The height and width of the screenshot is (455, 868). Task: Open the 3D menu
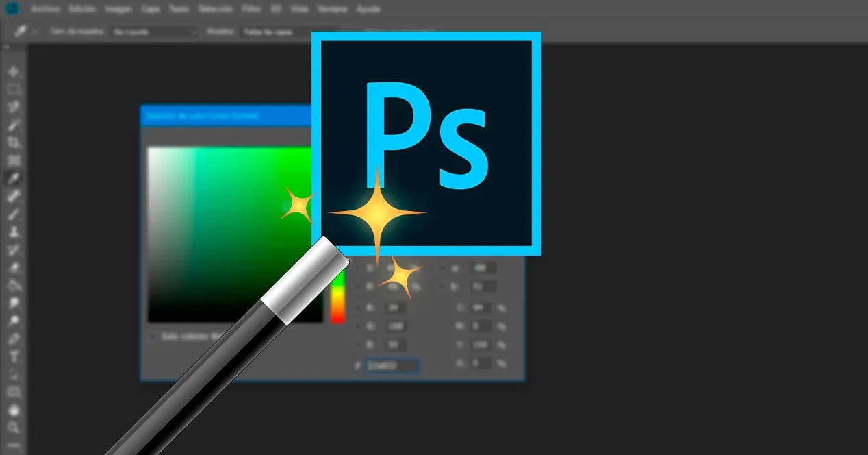click(276, 10)
